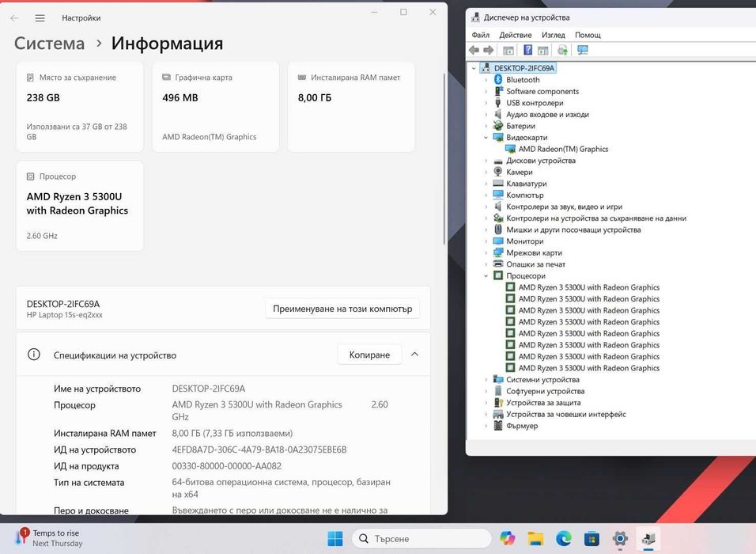
Task: Click the product ID 00330-80000-00000-AA082
Action: tap(227, 466)
